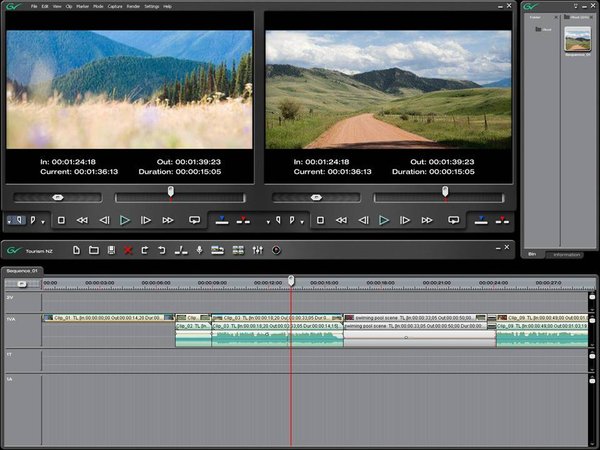
Task: Open the audio mixer sliders icon
Action: (257, 249)
